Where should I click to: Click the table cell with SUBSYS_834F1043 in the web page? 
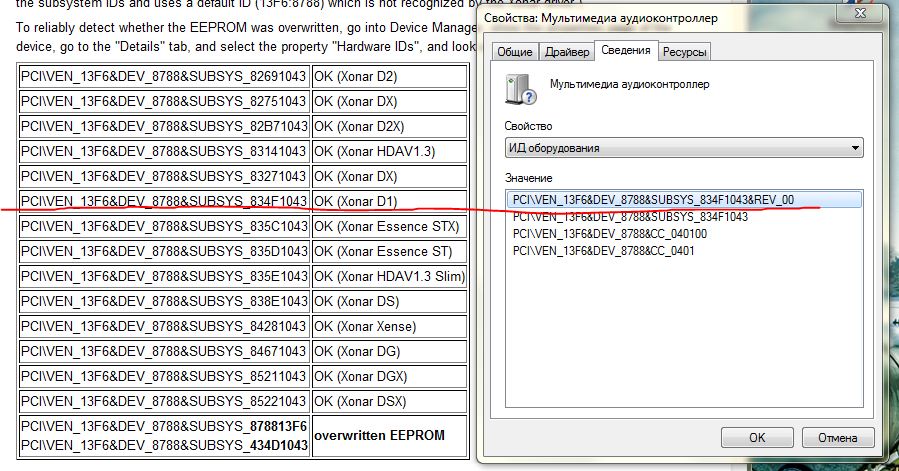(164, 201)
